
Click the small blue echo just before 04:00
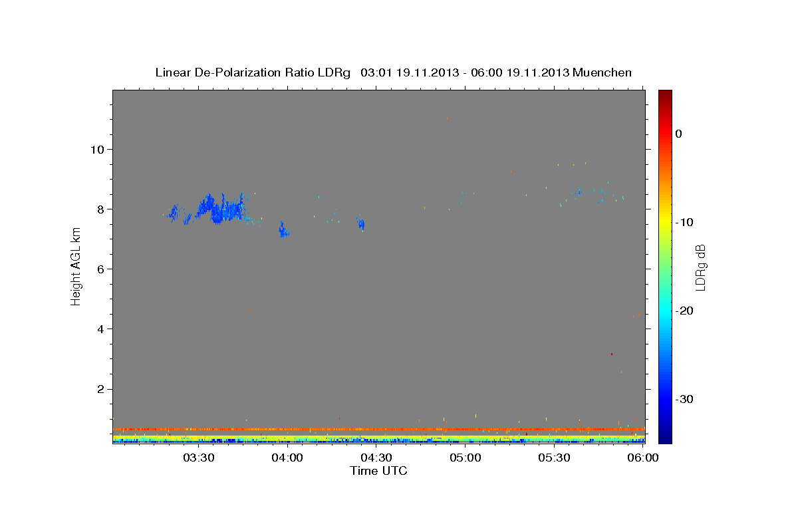click(x=283, y=229)
